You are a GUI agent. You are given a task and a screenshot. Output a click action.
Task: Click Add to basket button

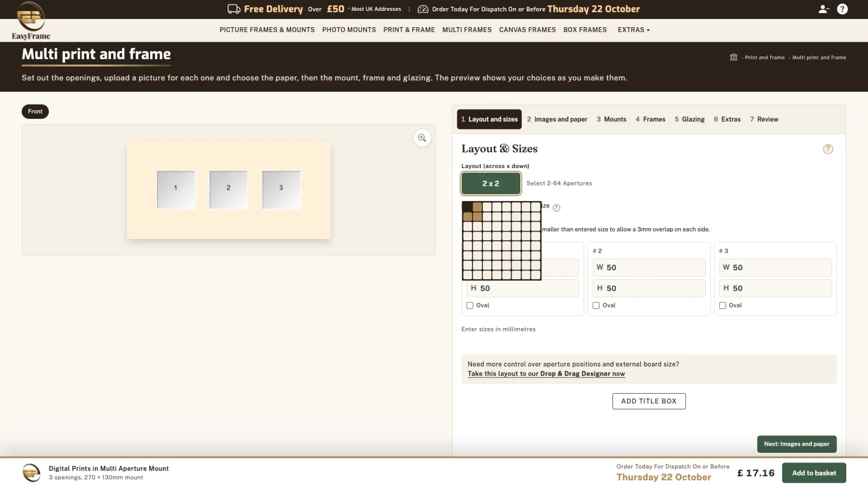(814, 473)
